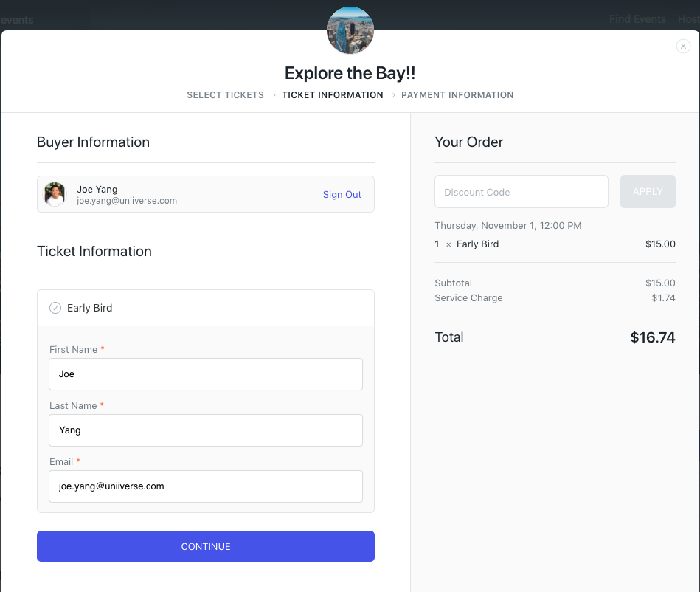
Task: Click the Email input field
Action: tap(206, 486)
